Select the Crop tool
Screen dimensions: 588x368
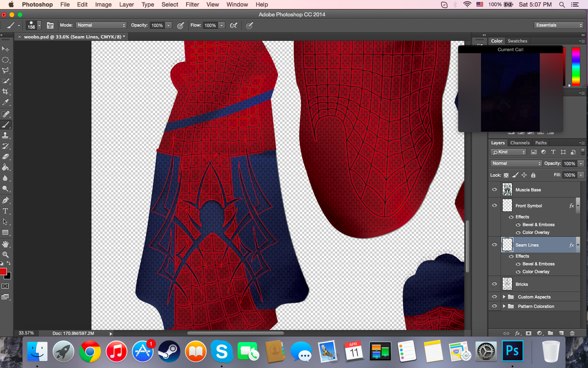point(5,92)
